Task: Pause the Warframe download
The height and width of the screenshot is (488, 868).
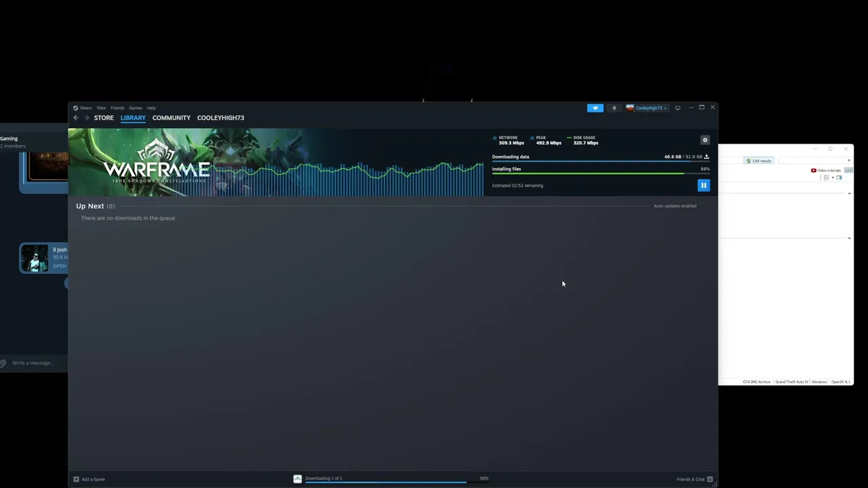Action: click(703, 185)
